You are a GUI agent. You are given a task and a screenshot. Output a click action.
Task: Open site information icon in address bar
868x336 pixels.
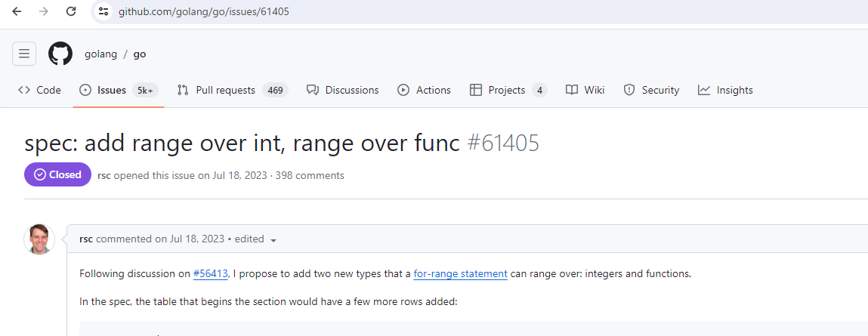pyautogui.click(x=103, y=11)
